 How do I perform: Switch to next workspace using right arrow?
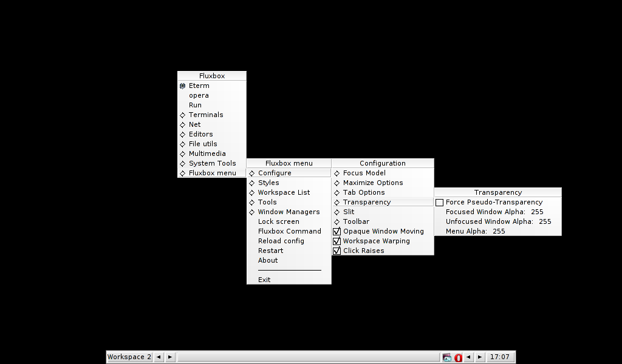[170, 357]
